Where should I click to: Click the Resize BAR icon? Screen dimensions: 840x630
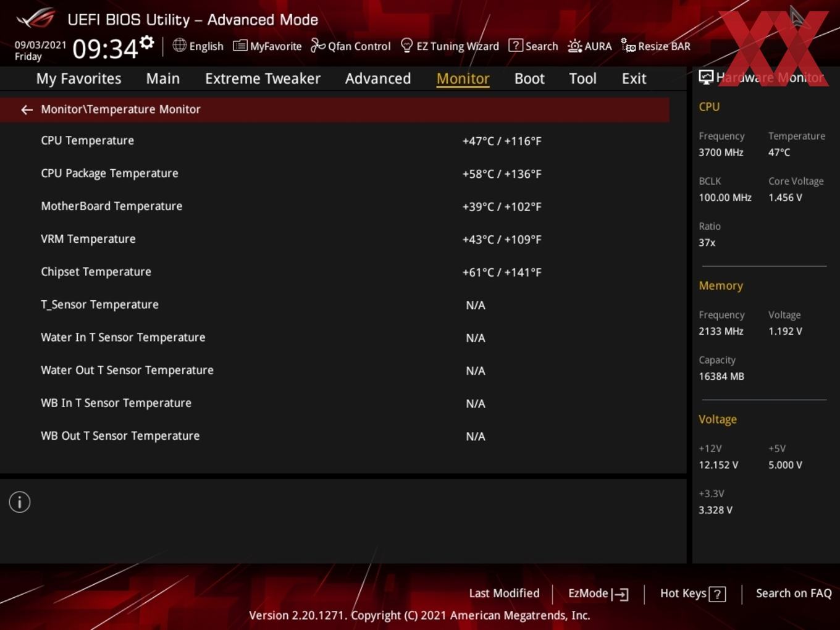pos(628,46)
